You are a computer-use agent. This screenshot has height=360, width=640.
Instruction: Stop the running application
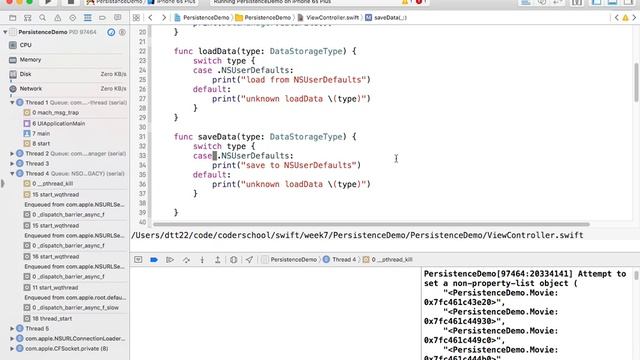click(70, 2)
